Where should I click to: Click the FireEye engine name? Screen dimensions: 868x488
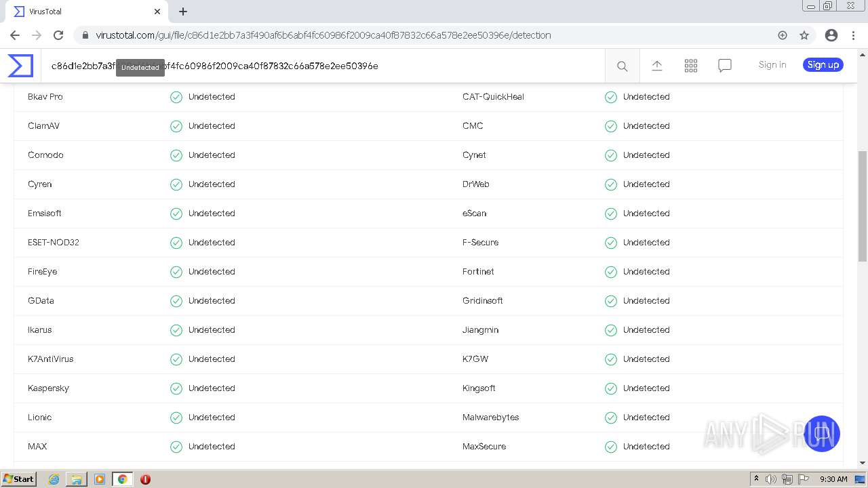(x=42, y=272)
